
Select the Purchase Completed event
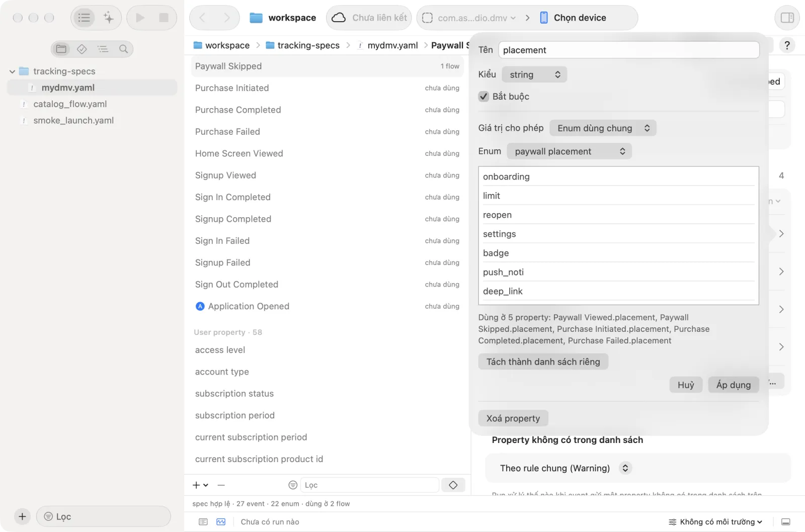point(327,110)
